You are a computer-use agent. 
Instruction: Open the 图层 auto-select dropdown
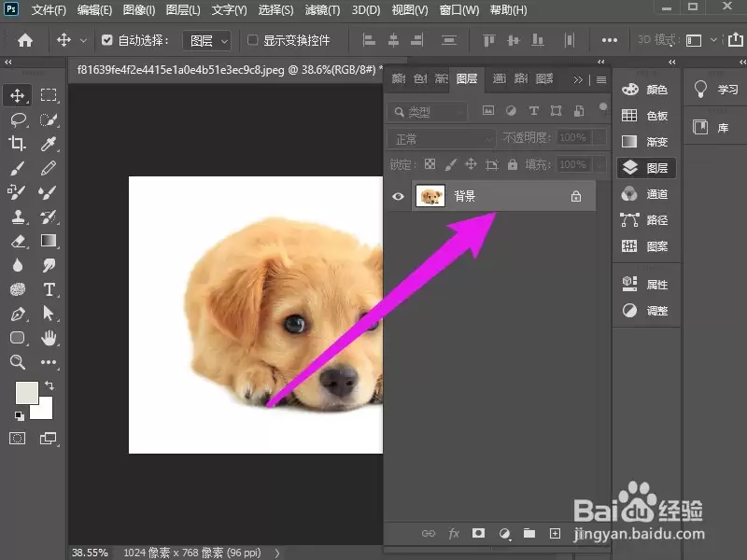[207, 41]
